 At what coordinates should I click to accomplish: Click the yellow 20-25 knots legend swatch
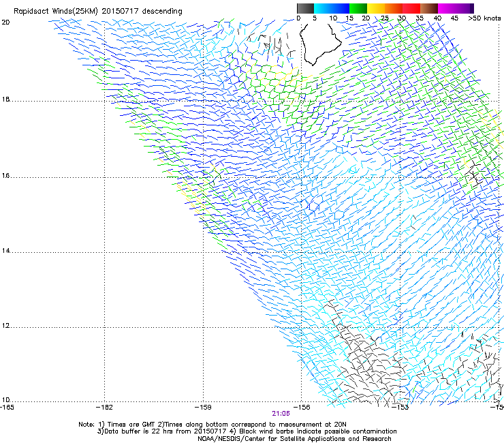pos(376,8)
